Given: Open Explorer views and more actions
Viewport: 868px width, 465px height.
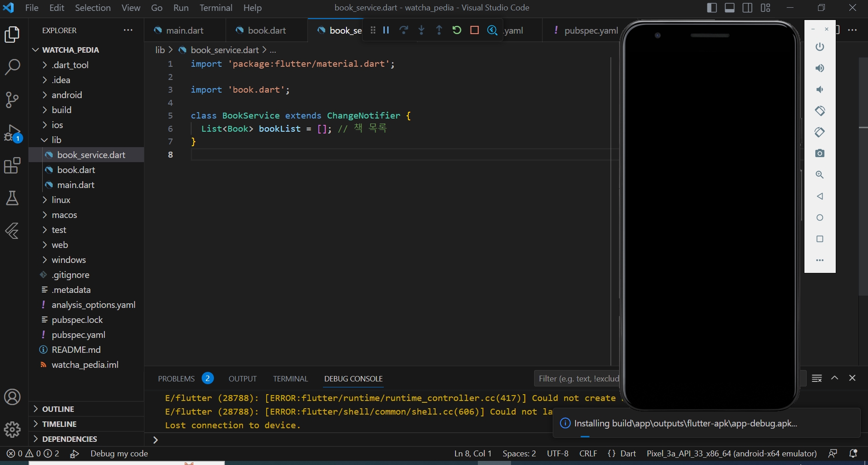Looking at the screenshot, I should [128, 30].
